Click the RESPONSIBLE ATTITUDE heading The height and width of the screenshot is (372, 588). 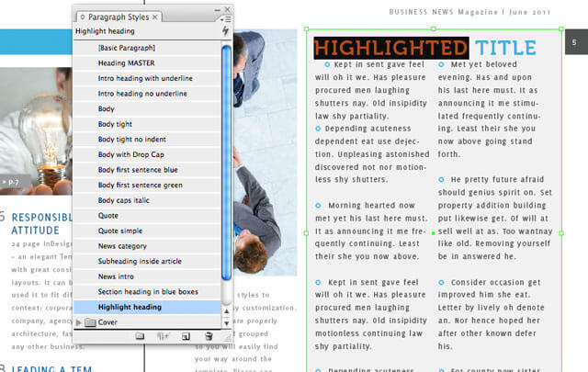[41, 224]
